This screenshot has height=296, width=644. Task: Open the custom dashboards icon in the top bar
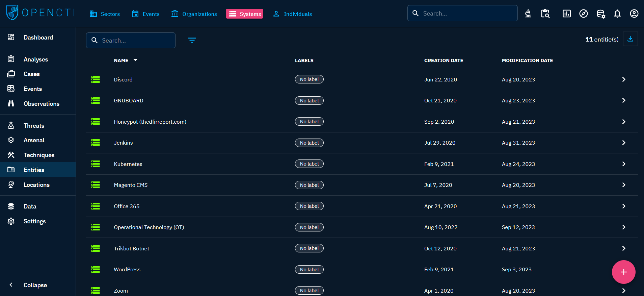coord(566,14)
